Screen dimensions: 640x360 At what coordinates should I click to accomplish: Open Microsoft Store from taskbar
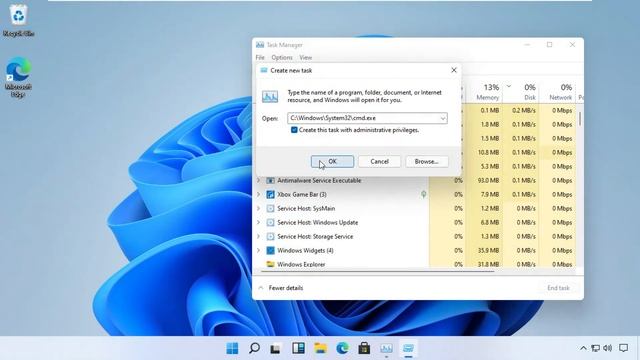coord(364,348)
